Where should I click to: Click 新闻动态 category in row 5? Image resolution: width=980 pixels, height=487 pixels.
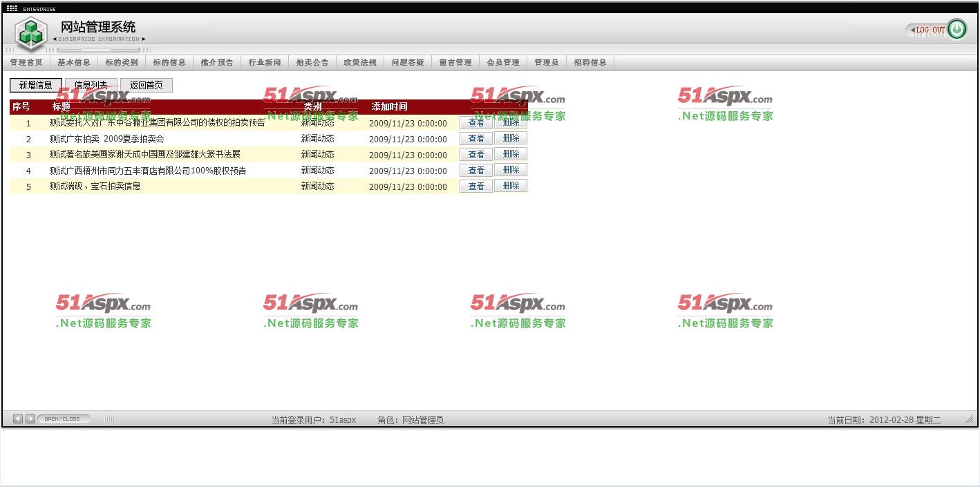tap(317, 186)
